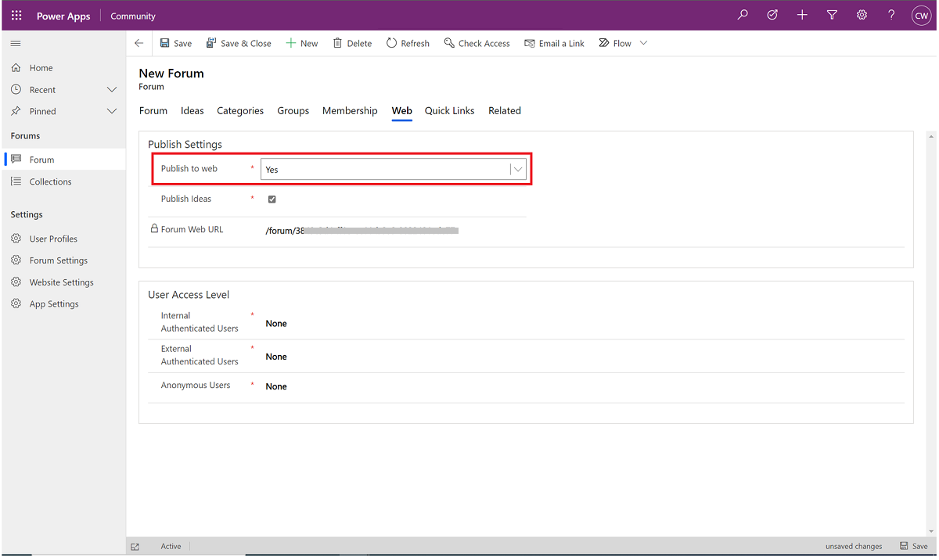Expand the Recent chevron
Screen dimensions: 939x560
click(x=112, y=90)
